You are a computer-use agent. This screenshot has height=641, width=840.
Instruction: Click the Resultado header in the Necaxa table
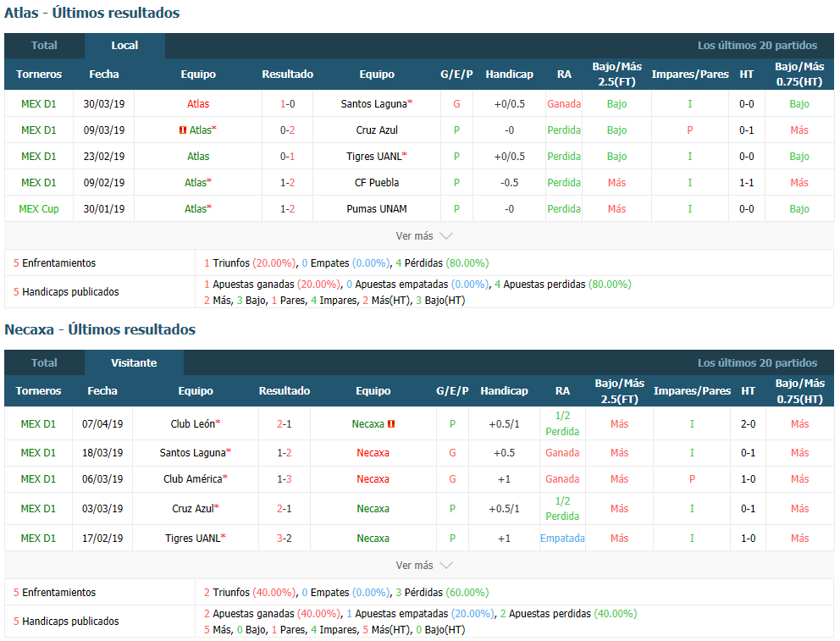point(285,391)
